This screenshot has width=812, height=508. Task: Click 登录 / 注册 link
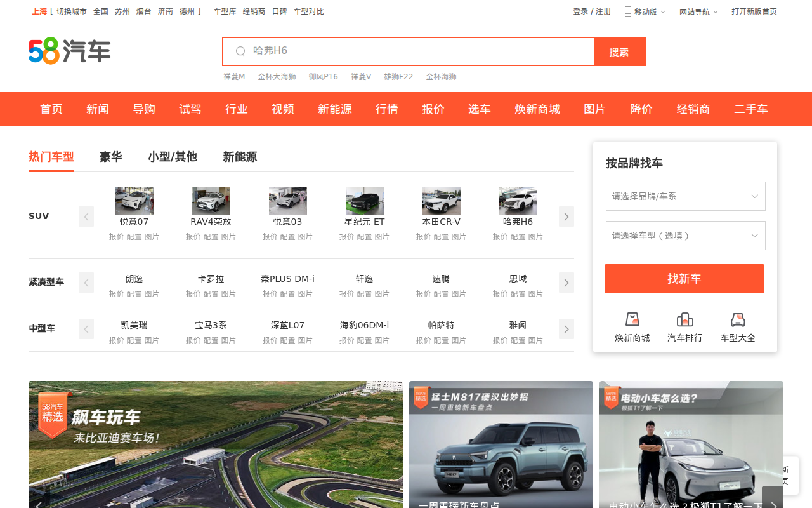[593, 11]
